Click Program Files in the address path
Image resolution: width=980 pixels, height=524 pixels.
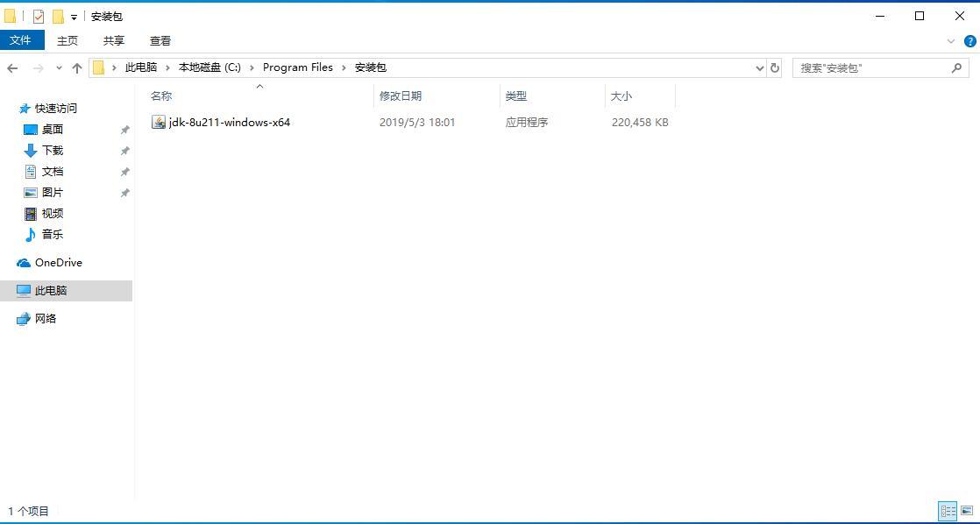297,67
